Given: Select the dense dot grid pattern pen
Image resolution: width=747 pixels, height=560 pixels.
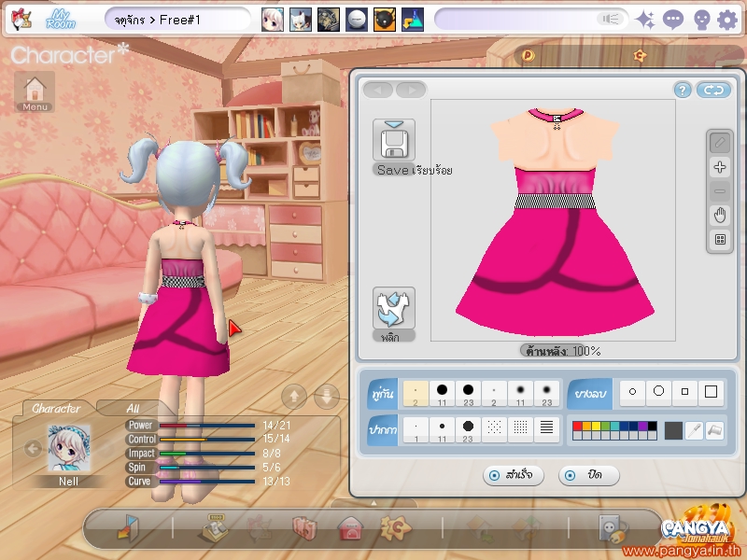Looking at the screenshot, I should (x=520, y=428).
